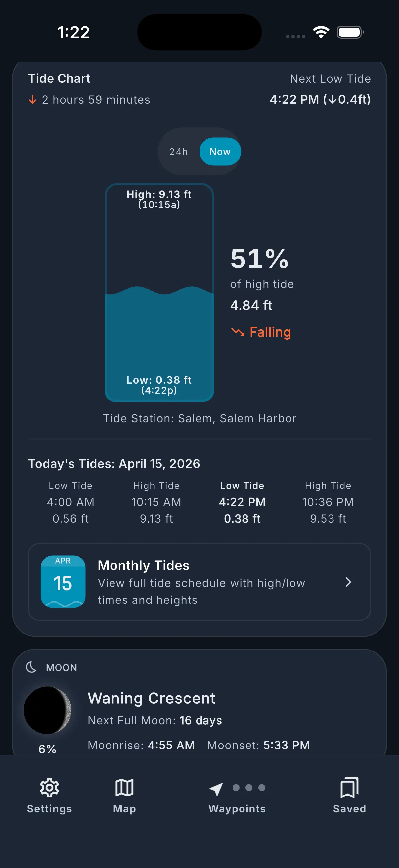Tap the small moon icon beside MOON
Screen dimensions: 399x868
32,667
